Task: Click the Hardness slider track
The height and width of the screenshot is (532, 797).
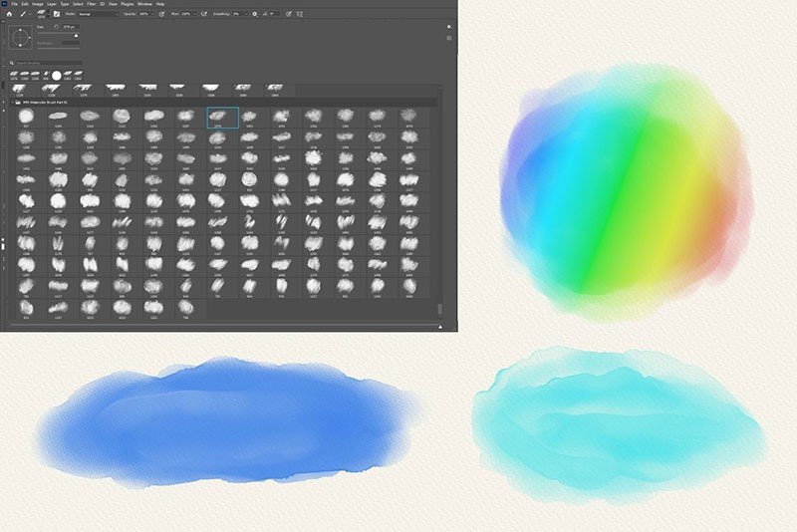Action: (59, 48)
